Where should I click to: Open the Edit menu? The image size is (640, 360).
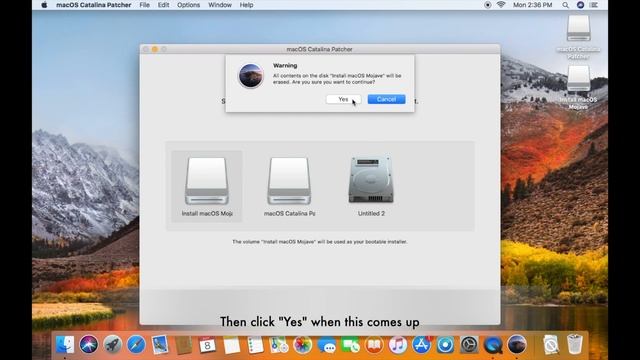(163, 5)
